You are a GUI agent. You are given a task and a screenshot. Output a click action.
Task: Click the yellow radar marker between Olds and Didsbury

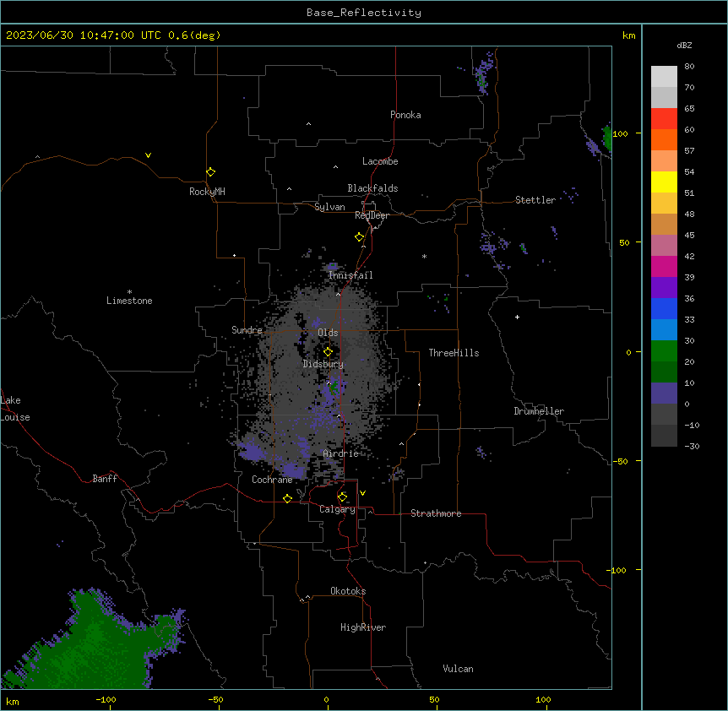(328, 352)
